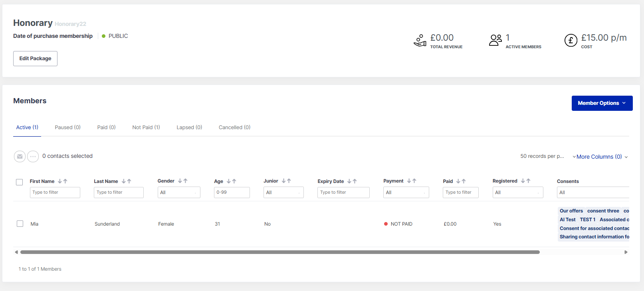Tick the select-all members checkbox

(x=20, y=182)
